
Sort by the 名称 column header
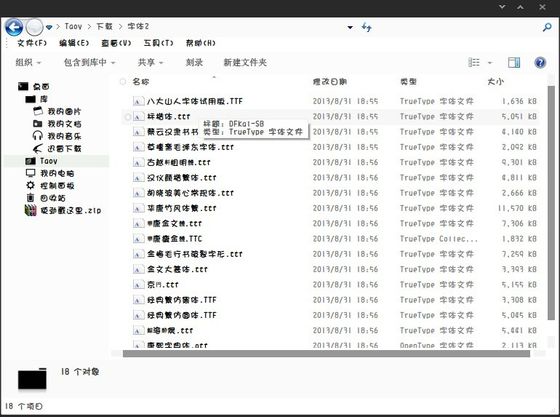click(141, 82)
